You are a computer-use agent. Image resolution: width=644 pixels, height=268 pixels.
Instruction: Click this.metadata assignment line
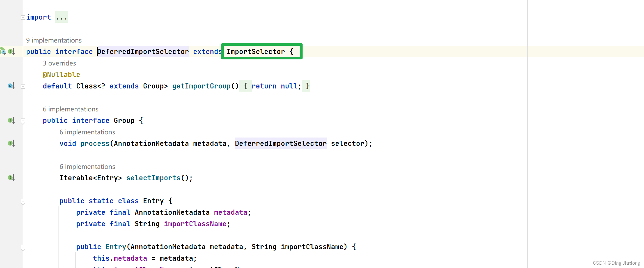coord(145,258)
